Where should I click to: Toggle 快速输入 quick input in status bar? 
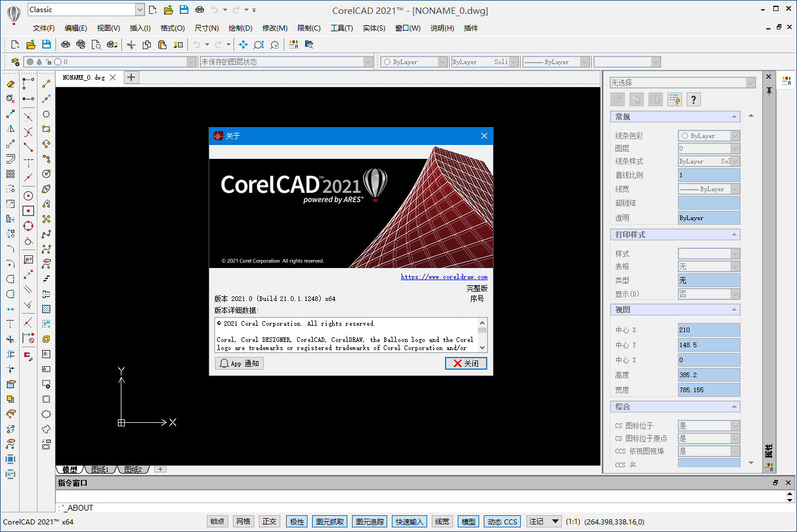point(409,522)
